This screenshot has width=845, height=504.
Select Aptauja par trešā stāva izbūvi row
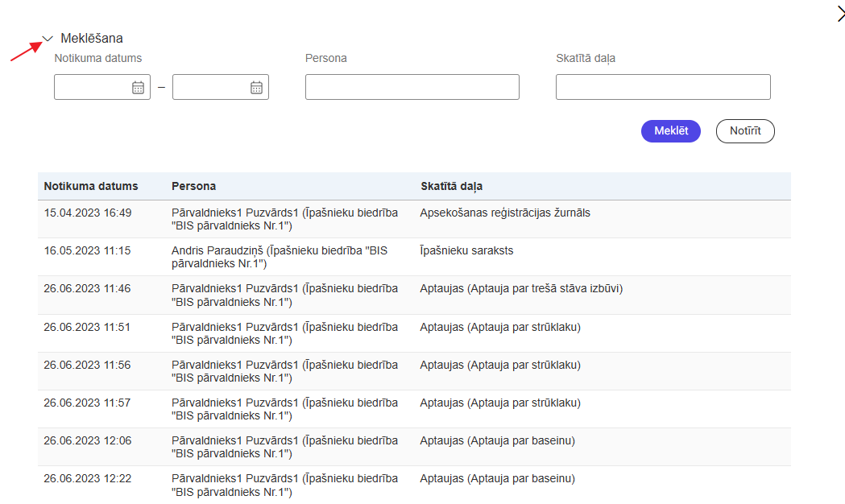coord(521,288)
